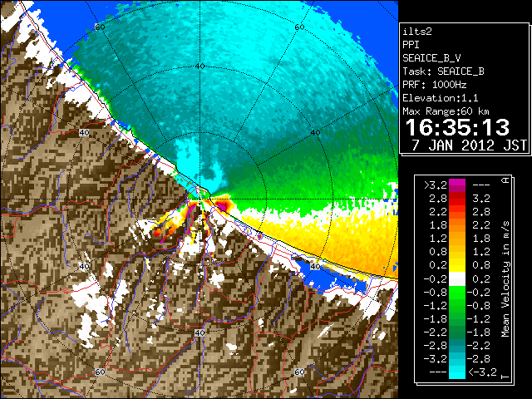
Task: Click the ">3.2" legend label
Action: (x=436, y=185)
